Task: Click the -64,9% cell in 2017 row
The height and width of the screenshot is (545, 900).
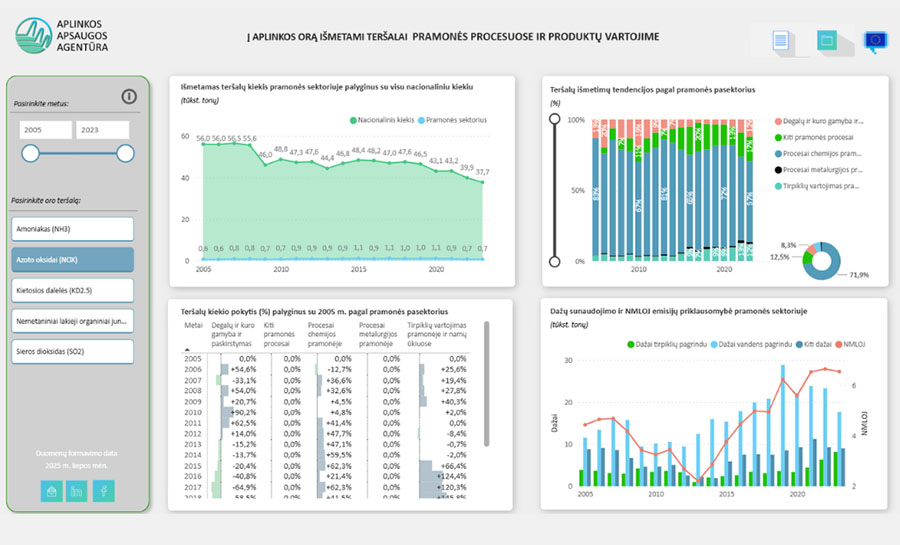Action: (x=244, y=487)
